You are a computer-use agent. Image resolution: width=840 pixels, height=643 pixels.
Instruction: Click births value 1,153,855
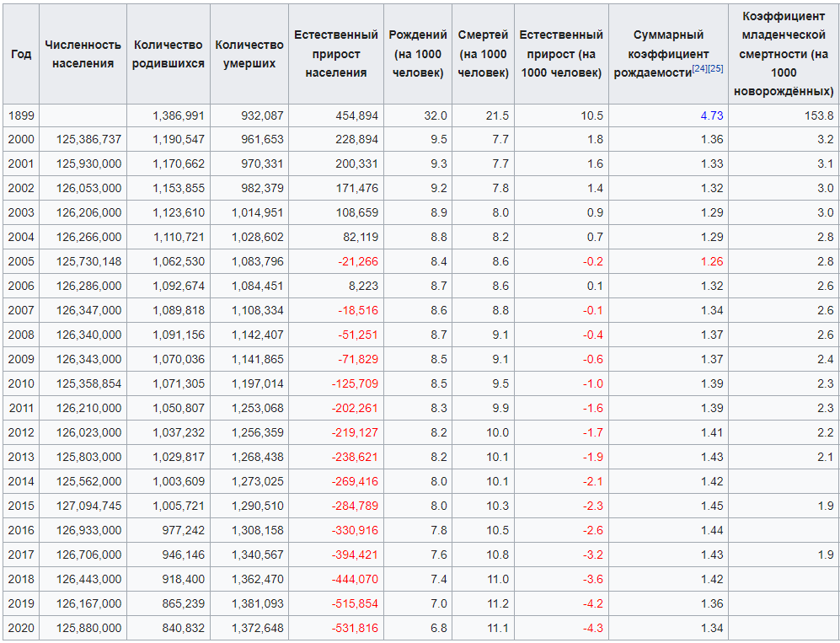(179, 189)
